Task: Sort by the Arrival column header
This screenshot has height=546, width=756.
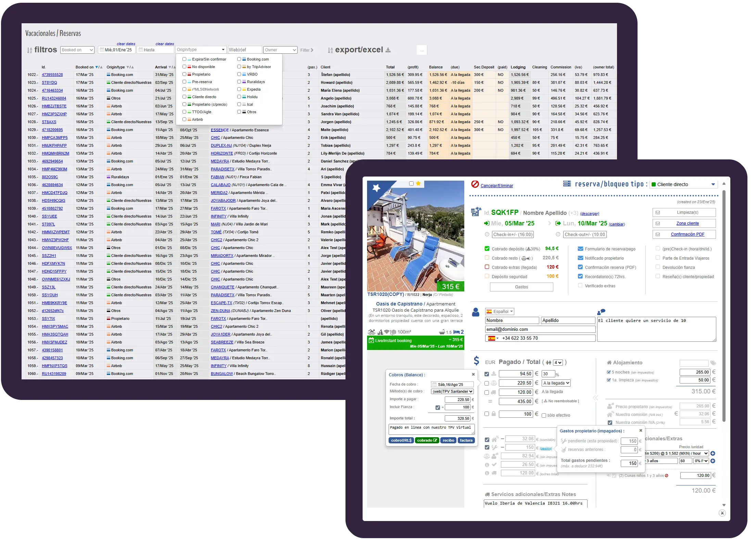Action: coord(161,67)
